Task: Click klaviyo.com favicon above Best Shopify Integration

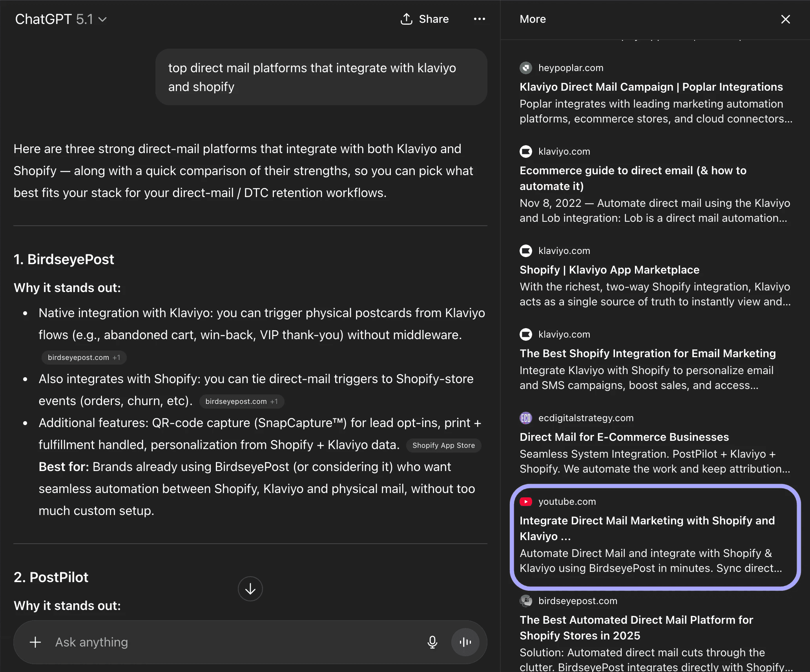Action: point(526,334)
